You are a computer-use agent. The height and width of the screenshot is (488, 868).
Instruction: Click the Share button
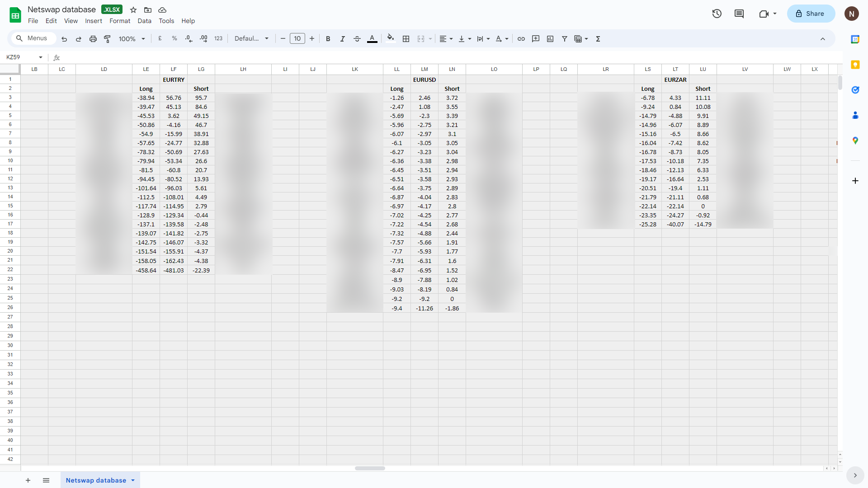coord(811,14)
